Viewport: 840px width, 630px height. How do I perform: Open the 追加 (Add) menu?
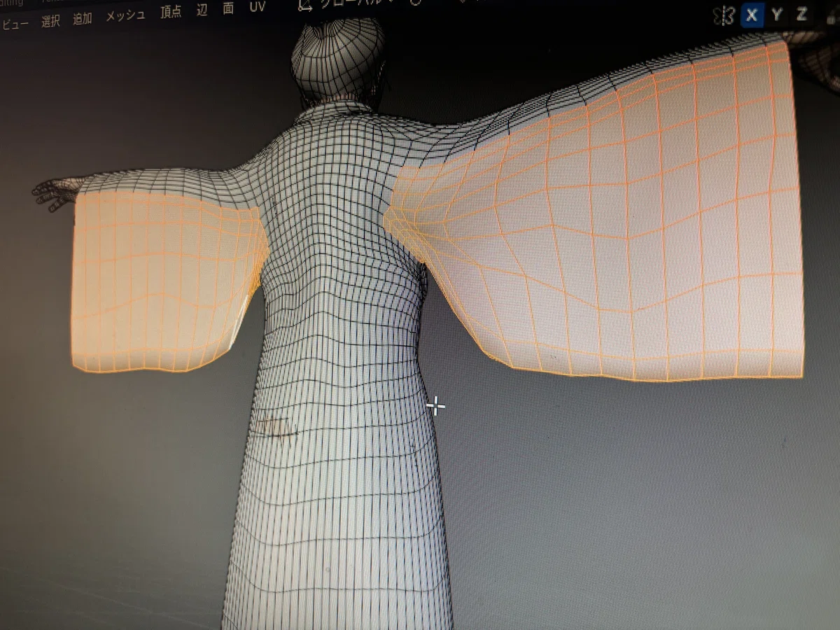click(83, 18)
